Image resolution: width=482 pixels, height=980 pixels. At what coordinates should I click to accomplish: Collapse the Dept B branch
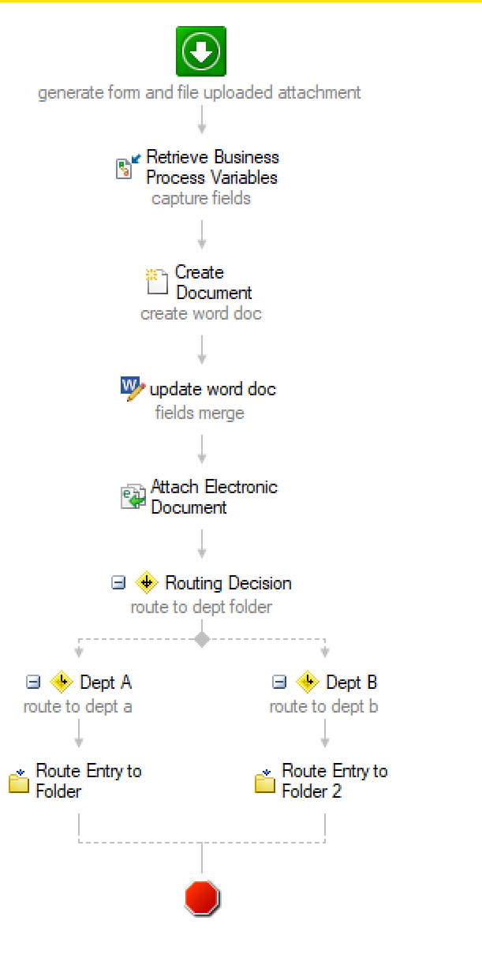pos(279,682)
